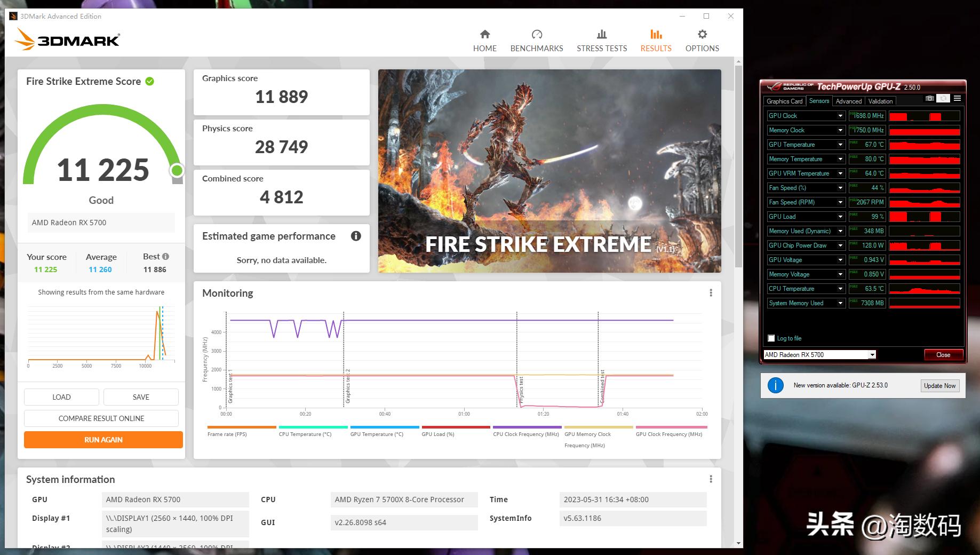Open the AMD Radeon RX 5700 device selector
The width and height of the screenshot is (980, 555).
point(872,355)
